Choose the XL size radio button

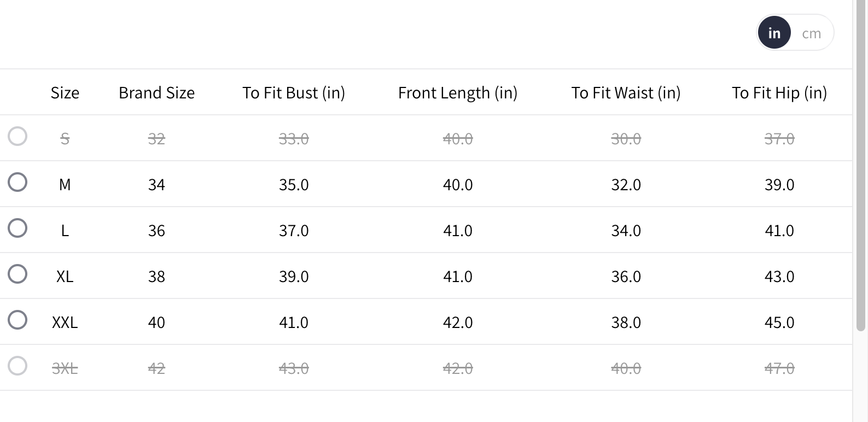pos(18,274)
